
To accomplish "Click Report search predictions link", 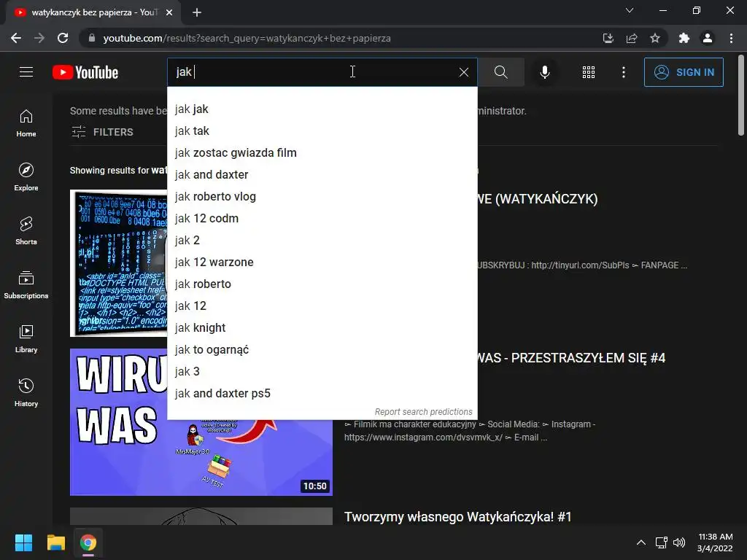I will pyautogui.click(x=424, y=411).
